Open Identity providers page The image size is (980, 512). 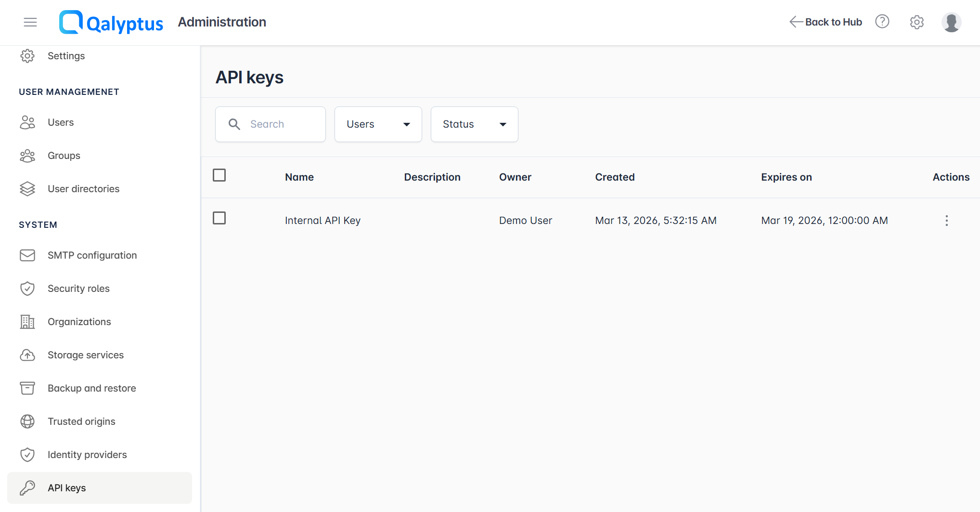pyautogui.click(x=87, y=455)
